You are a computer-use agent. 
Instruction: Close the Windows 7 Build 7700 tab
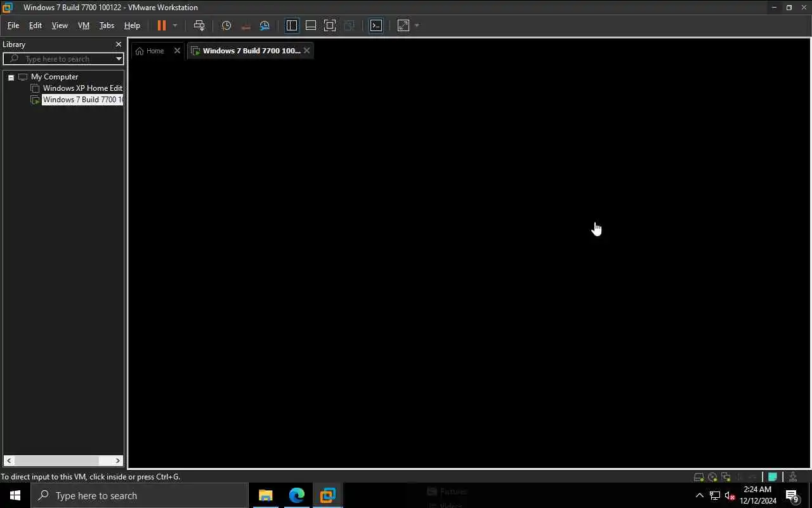306,51
